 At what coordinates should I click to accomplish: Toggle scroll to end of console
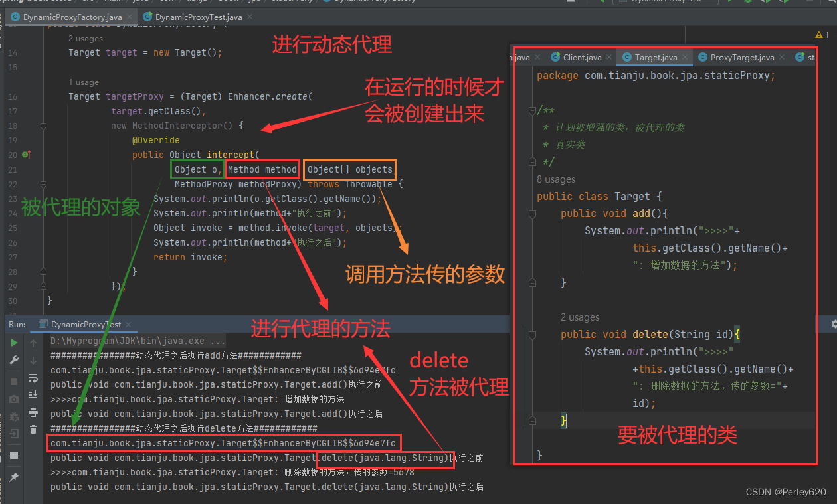click(33, 395)
